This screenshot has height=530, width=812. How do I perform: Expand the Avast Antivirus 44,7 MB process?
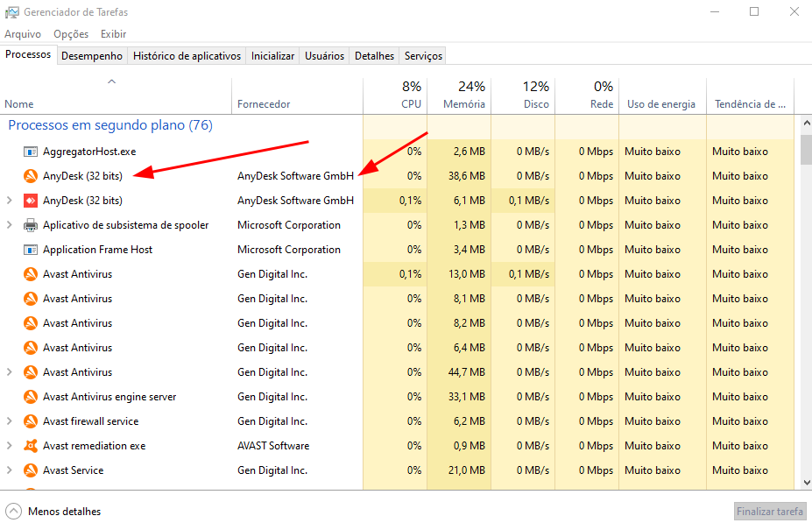point(10,372)
